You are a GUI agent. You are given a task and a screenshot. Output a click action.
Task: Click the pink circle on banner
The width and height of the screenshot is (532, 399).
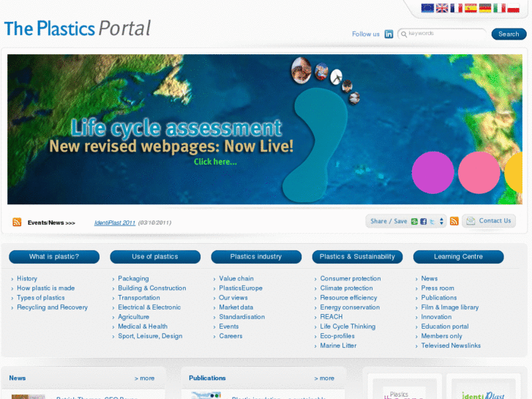pos(479,173)
